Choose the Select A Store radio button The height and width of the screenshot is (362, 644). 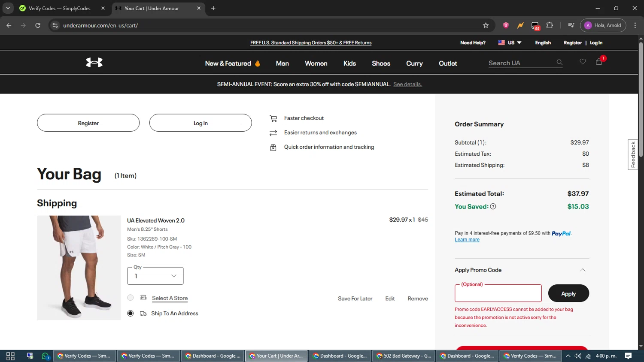tap(131, 298)
